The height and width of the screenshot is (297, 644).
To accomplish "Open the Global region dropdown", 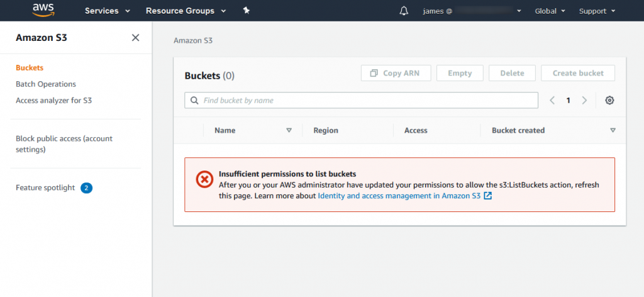I will click(x=550, y=11).
